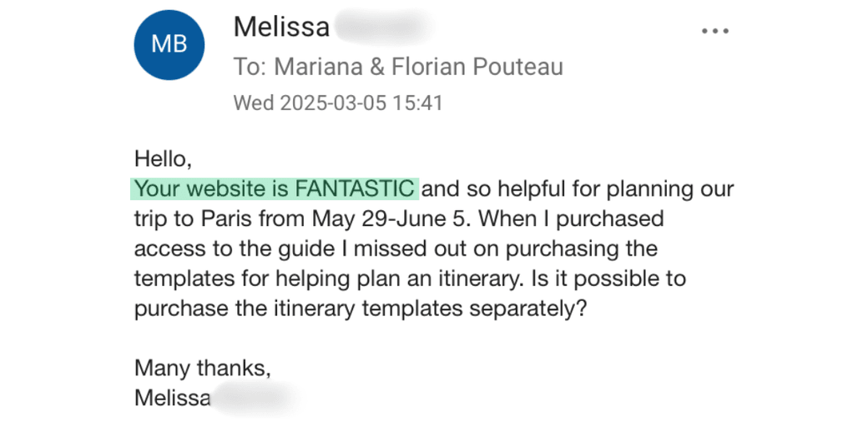Click "Many thanks," closing line
Screen dimensions: 868x432
[203, 367]
